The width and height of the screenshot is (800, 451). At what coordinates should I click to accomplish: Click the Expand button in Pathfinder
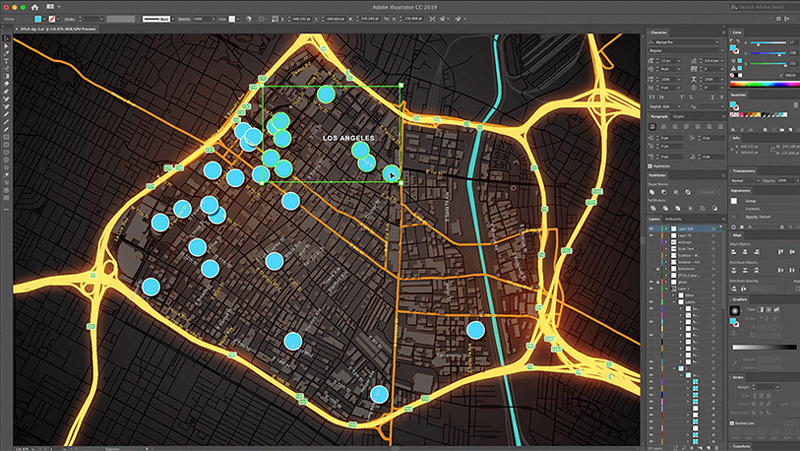tap(708, 191)
